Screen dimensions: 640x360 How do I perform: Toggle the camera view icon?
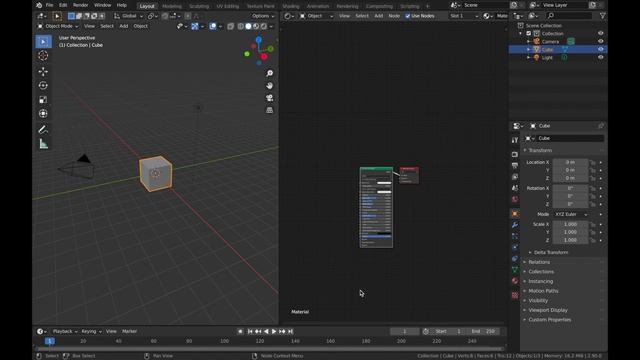pos(269,98)
